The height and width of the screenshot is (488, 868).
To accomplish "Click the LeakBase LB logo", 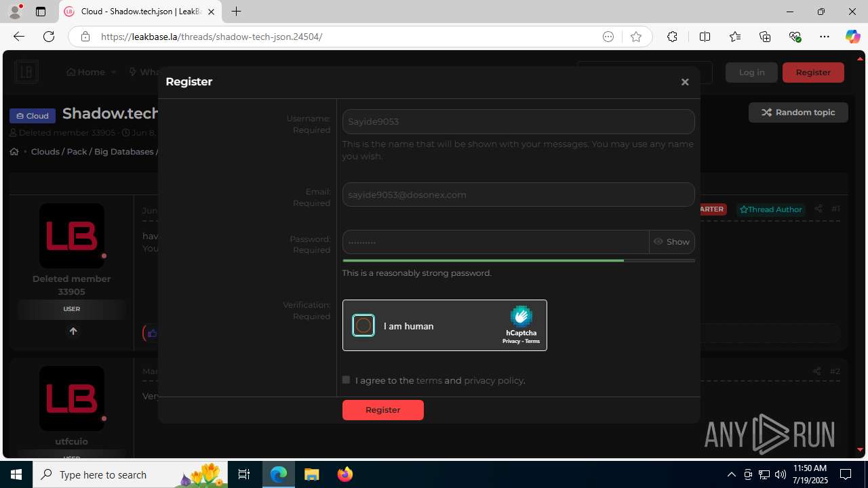I will click(26, 72).
